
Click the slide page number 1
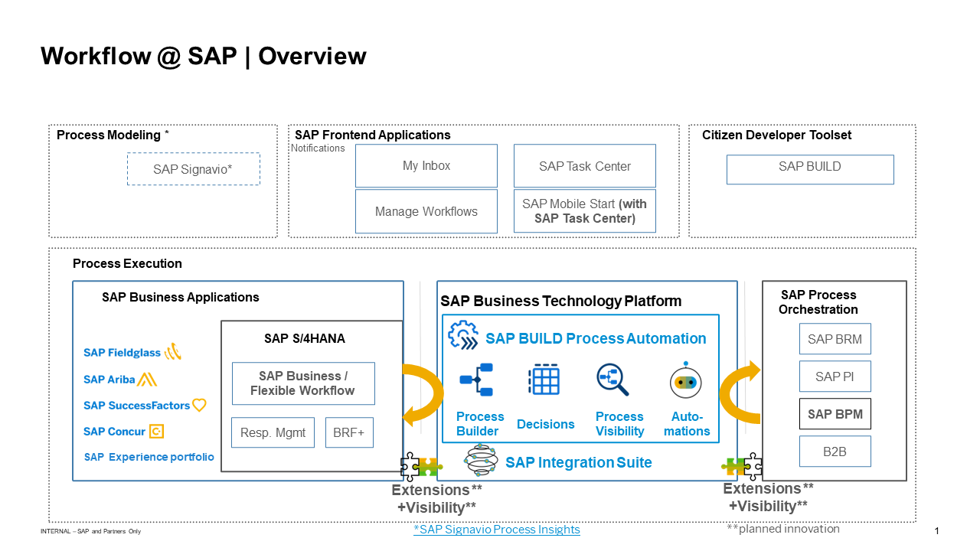[937, 531]
